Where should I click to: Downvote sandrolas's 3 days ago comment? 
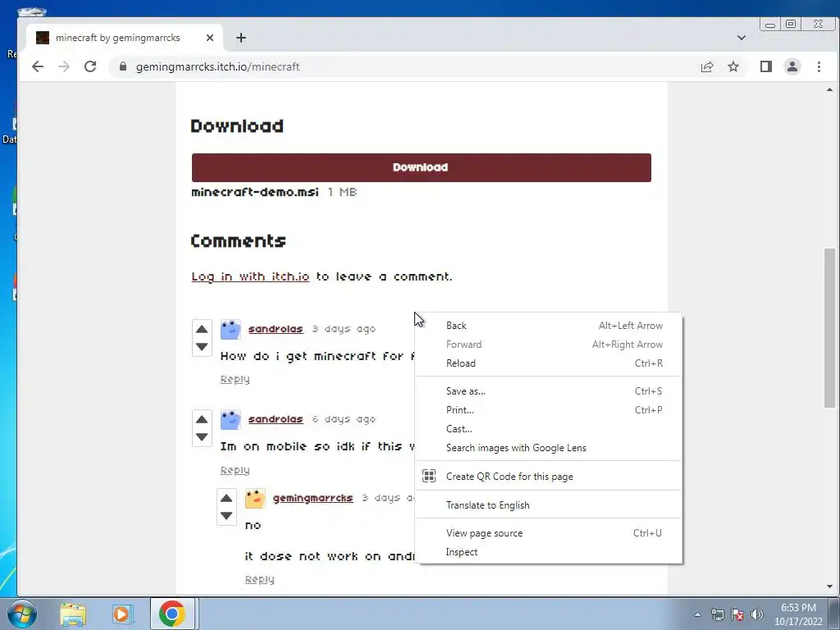(x=202, y=347)
